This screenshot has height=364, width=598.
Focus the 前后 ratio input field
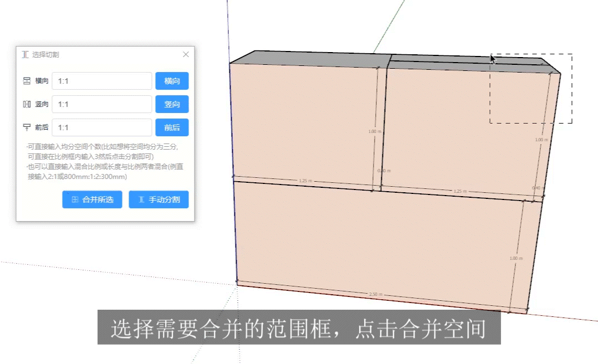coord(101,127)
